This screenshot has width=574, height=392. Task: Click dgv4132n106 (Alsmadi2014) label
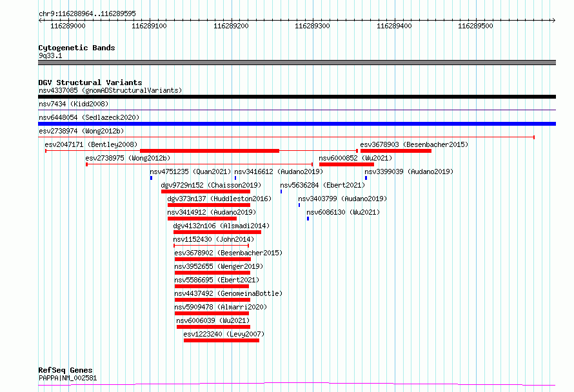[x=221, y=226]
